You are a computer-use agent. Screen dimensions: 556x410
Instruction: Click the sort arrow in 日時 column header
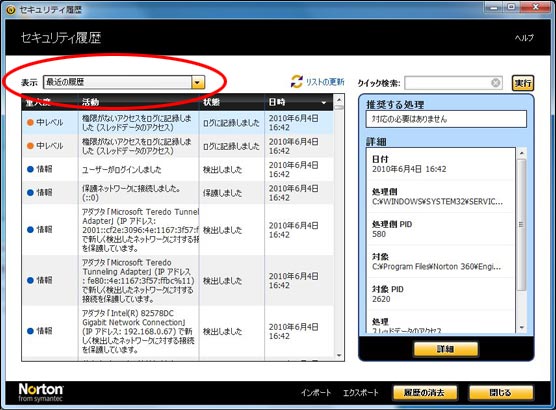323,102
